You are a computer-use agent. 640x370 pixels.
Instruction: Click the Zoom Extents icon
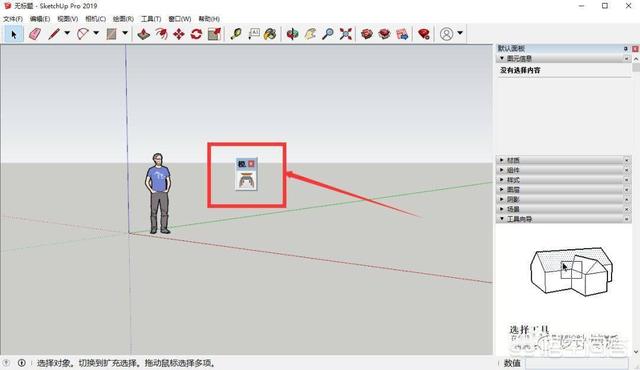(x=346, y=34)
